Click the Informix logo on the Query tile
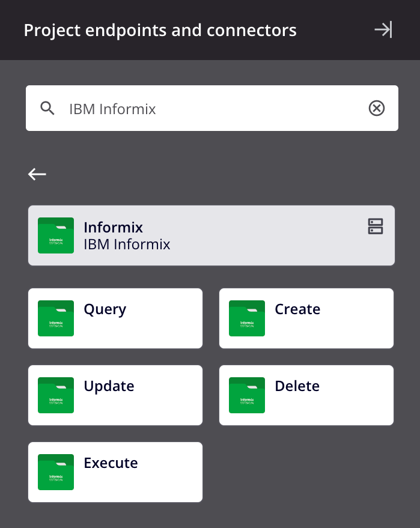 click(x=55, y=318)
